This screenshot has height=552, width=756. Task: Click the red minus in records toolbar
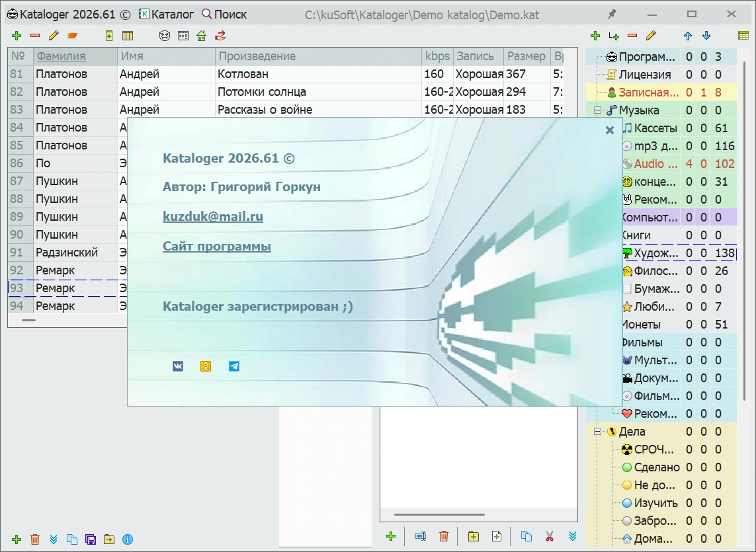[x=35, y=36]
